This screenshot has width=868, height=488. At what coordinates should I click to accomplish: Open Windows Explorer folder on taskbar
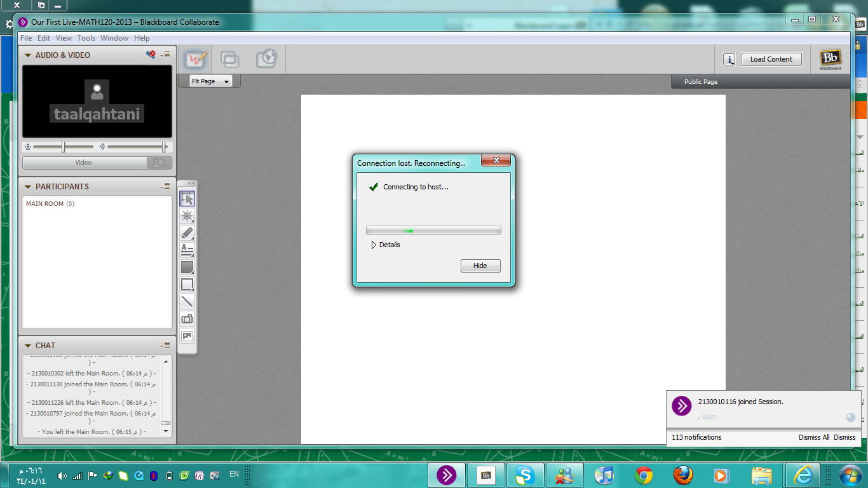(762, 475)
